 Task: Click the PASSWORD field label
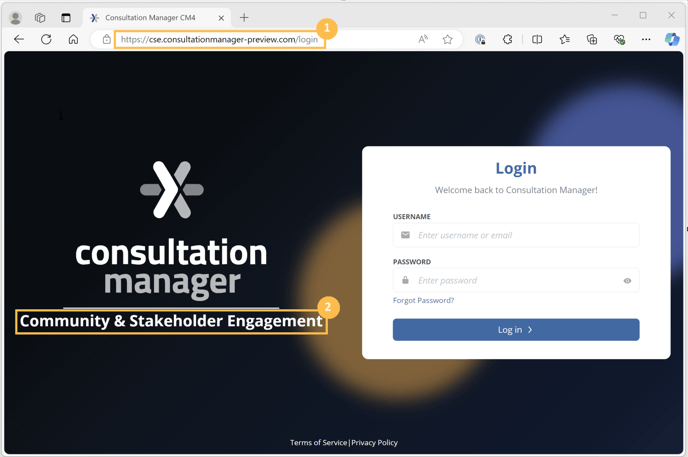pyautogui.click(x=412, y=262)
